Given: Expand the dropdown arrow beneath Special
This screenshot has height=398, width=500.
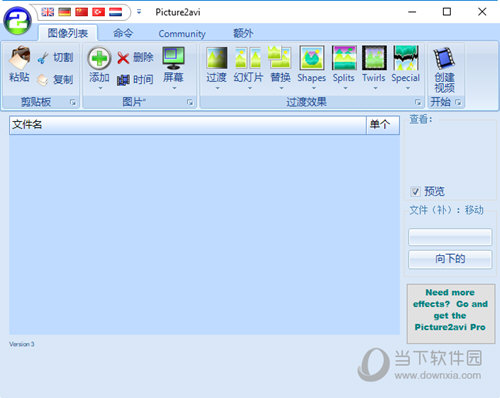Looking at the screenshot, I should [x=408, y=89].
